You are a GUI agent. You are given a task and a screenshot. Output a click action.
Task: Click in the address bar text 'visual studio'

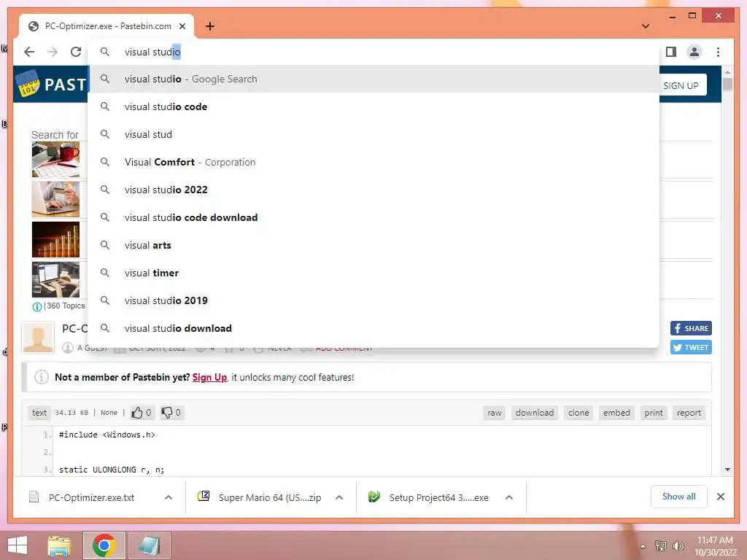(152, 52)
